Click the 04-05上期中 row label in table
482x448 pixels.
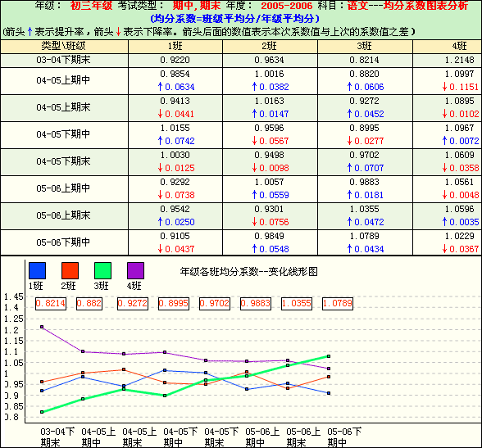pyautogui.click(x=63, y=80)
